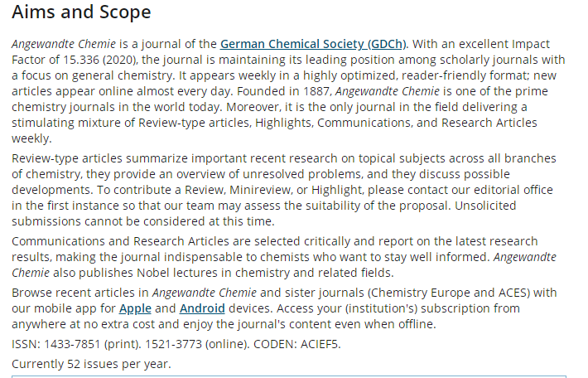
Task: Open the Apple mobile app link
Action: 135,308
